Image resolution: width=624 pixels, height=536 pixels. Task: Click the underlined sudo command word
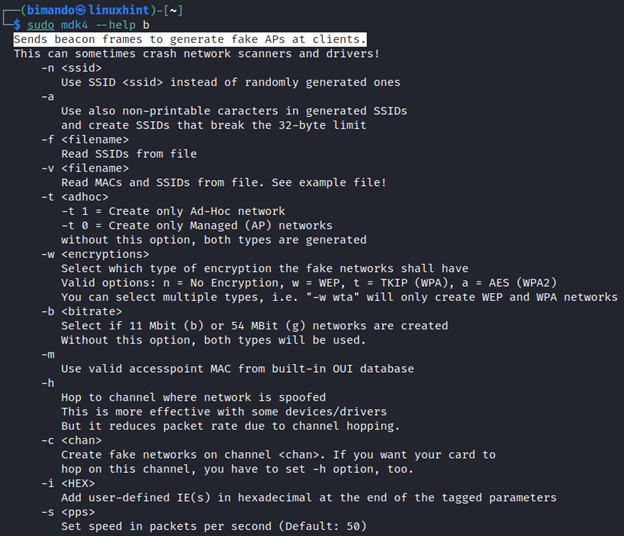point(41,25)
